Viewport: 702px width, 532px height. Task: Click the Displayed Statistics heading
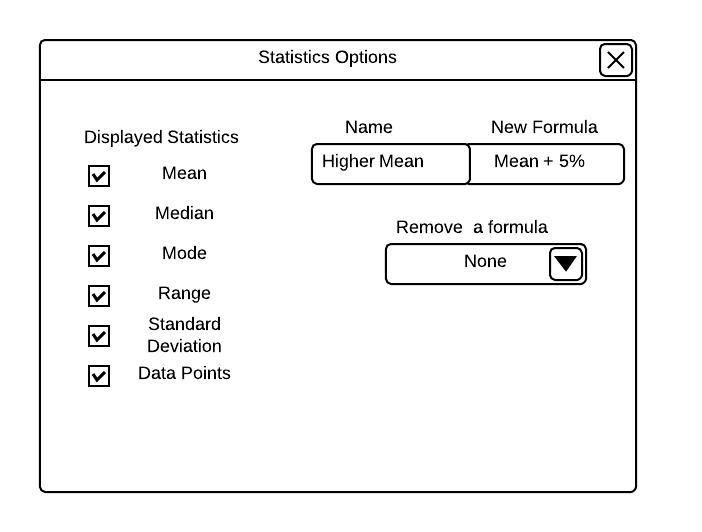(161, 137)
